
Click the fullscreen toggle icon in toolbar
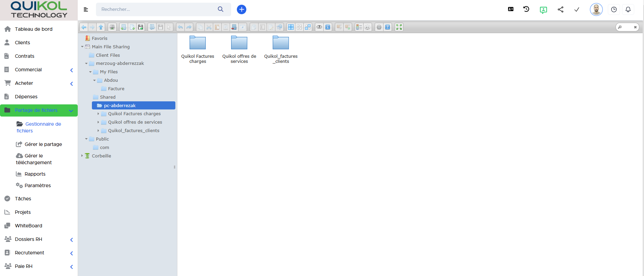pos(399,27)
